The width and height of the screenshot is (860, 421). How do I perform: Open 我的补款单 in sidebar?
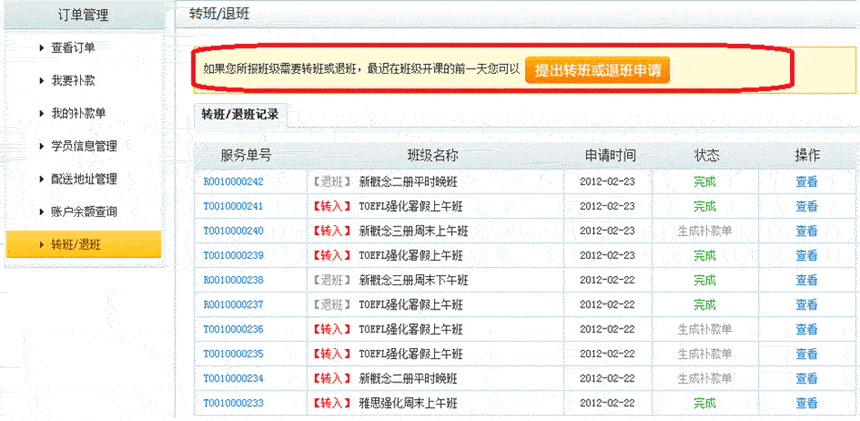coord(78,113)
